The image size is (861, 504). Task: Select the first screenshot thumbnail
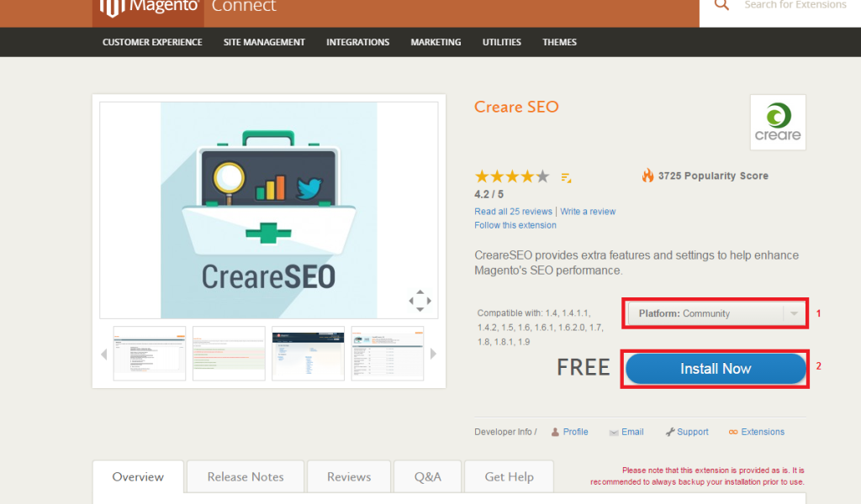[150, 353]
